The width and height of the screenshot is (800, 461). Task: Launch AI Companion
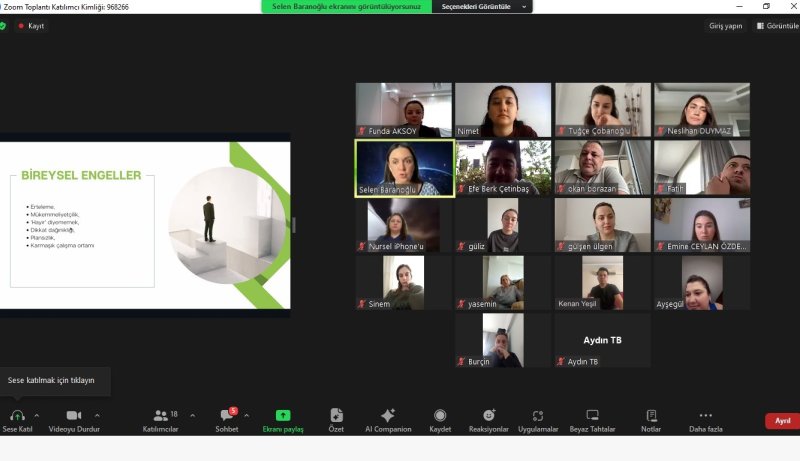pyautogui.click(x=388, y=416)
